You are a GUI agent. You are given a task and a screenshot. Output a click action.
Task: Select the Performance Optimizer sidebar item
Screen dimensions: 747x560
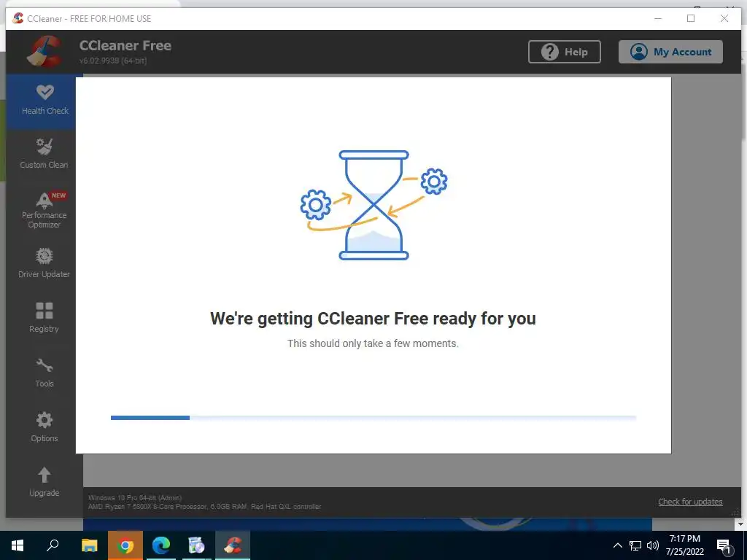(44, 210)
